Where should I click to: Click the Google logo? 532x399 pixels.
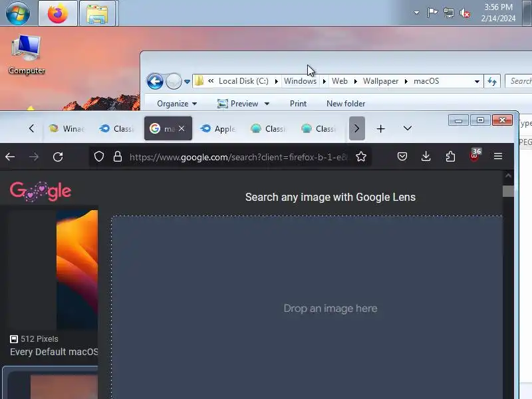[41, 191]
